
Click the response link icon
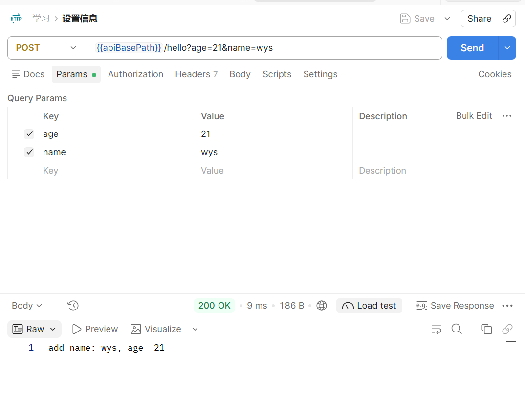507,329
